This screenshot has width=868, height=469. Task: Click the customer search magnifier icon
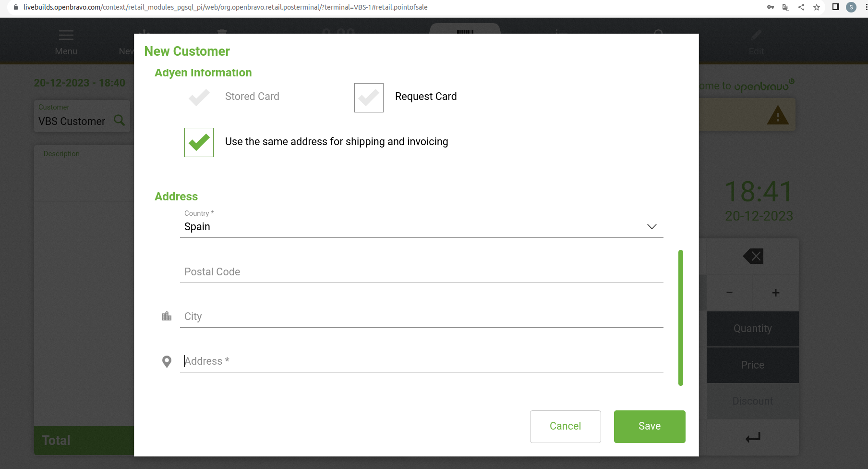coord(119,120)
